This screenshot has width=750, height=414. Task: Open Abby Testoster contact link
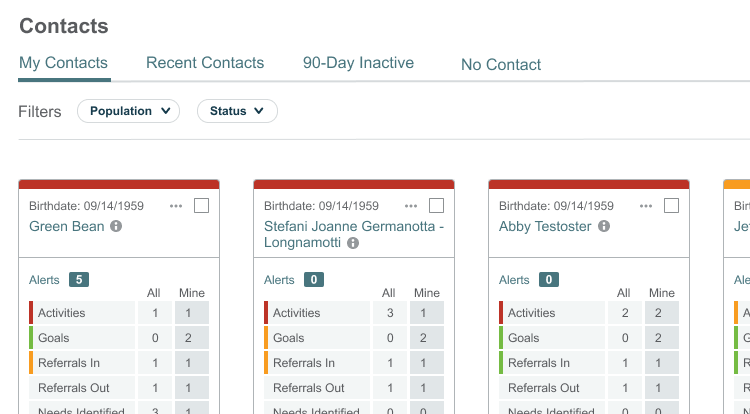pos(545,226)
